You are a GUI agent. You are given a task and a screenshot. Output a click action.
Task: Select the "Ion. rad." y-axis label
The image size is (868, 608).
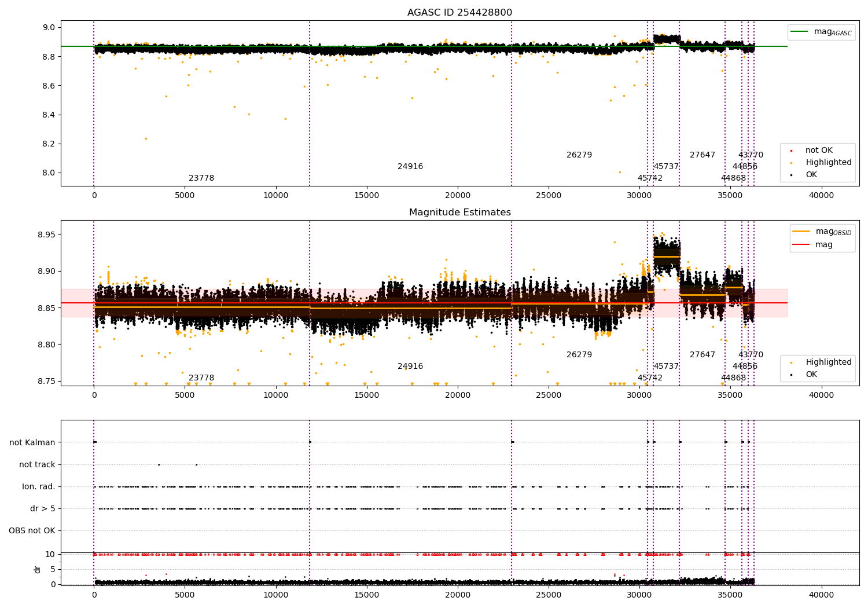39,487
